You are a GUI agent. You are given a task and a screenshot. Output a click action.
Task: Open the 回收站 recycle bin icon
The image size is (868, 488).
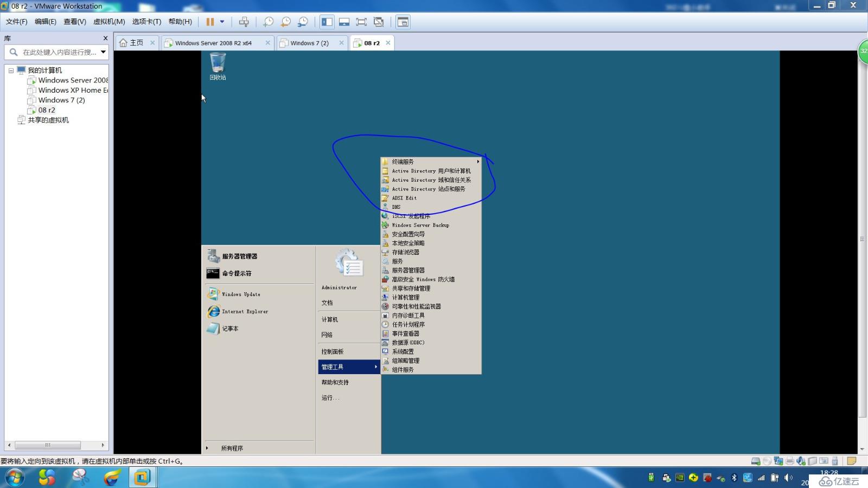click(218, 66)
